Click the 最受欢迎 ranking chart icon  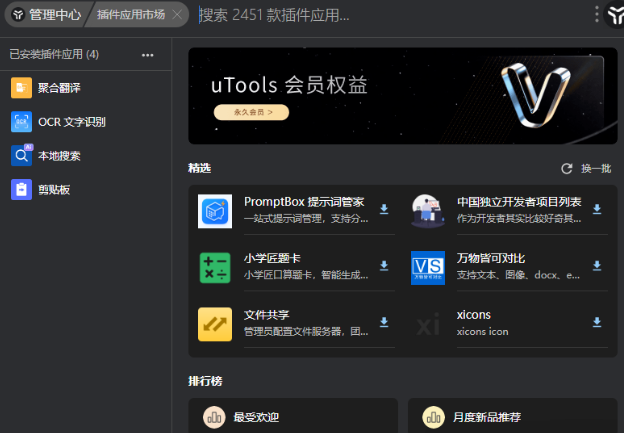coord(214,417)
